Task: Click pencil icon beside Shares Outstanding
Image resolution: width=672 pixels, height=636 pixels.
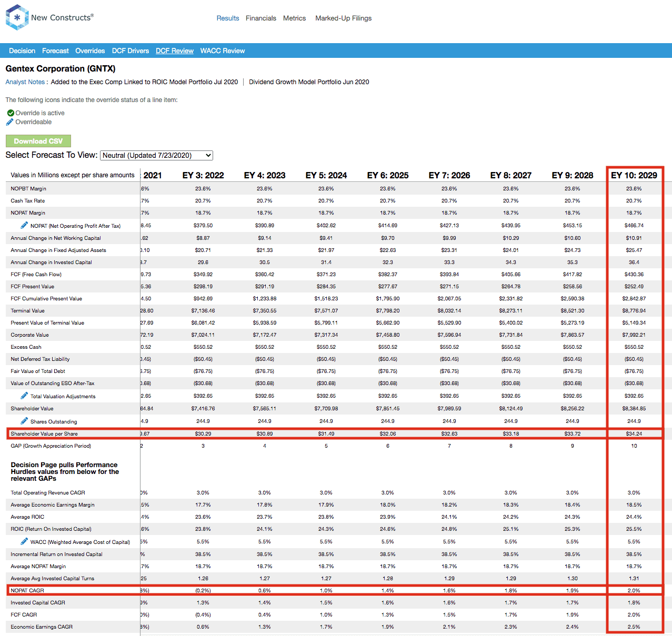Action: (24, 421)
